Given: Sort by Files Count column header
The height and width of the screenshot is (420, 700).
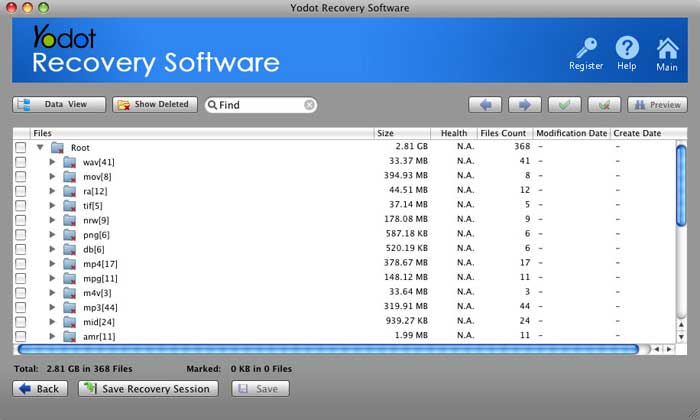Looking at the screenshot, I should click(x=504, y=133).
